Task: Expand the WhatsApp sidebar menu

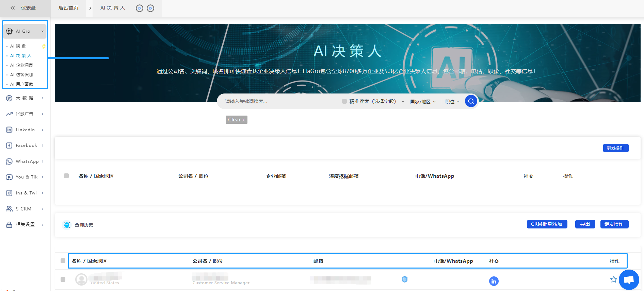Action: pyautogui.click(x=25, y=161)
